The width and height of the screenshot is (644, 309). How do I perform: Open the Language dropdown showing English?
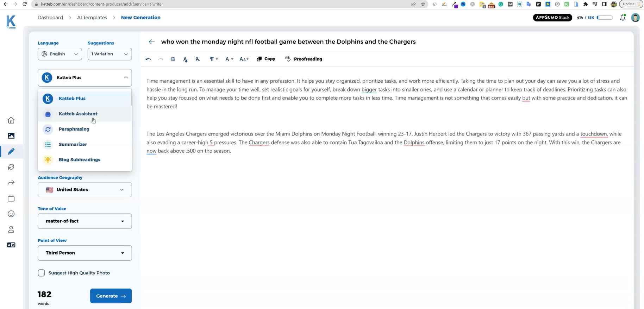[x=60, y=54]
